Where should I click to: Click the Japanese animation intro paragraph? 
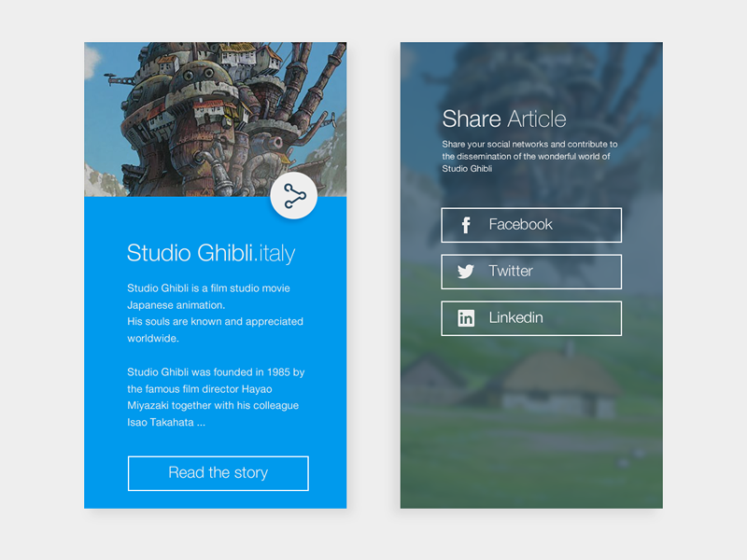pyautogui.click(x=215, y=313)
